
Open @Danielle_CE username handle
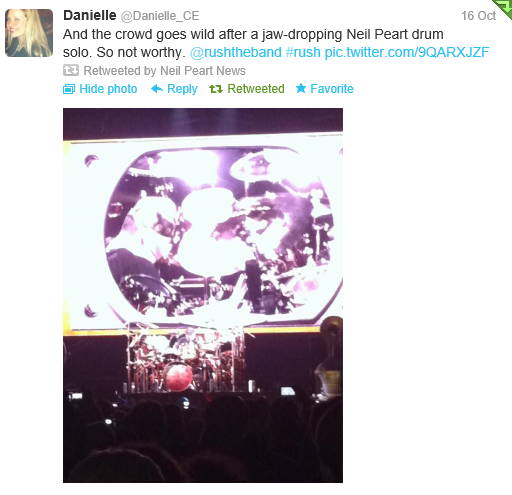(x=160, y=16)
